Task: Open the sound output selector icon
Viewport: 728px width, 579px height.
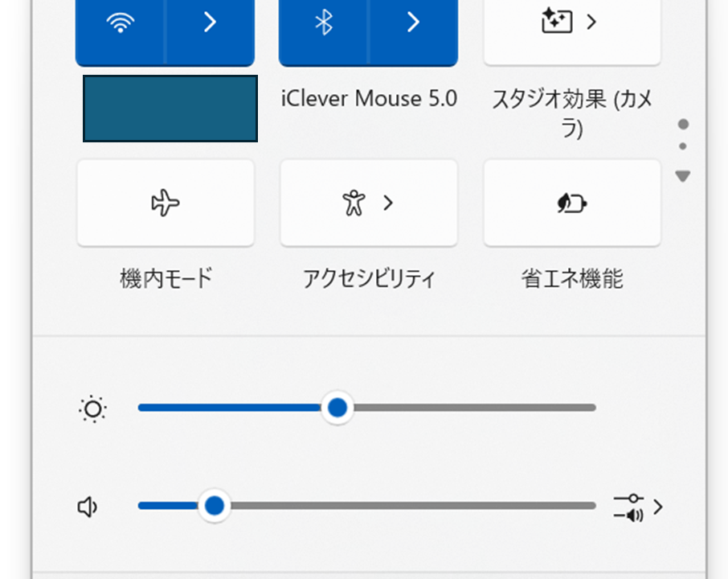Action: 637,507
